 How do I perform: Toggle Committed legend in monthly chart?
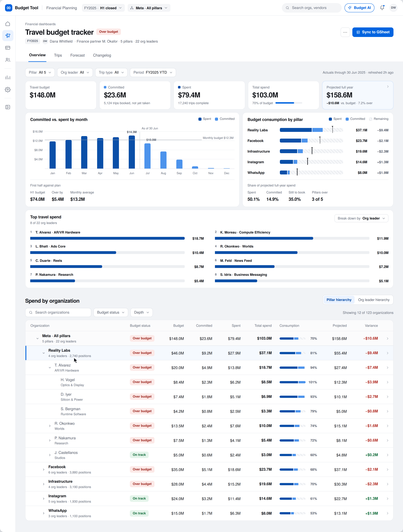coord(225,119)
